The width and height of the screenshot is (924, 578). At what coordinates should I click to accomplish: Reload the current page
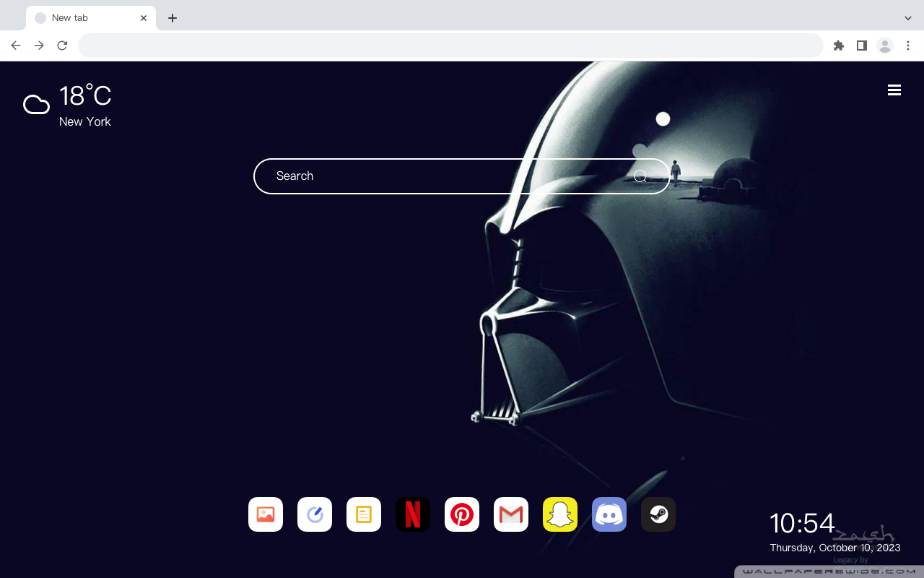[x=62, y=46]
